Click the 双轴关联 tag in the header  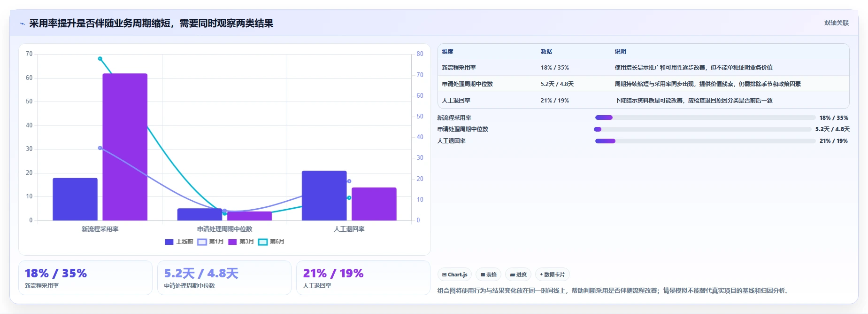pos(836,23)
